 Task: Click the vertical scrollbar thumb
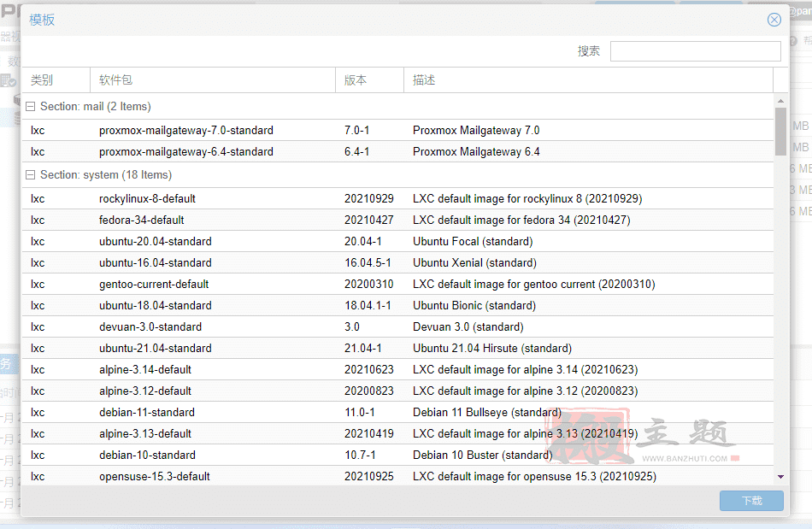[x=780, y=132]
